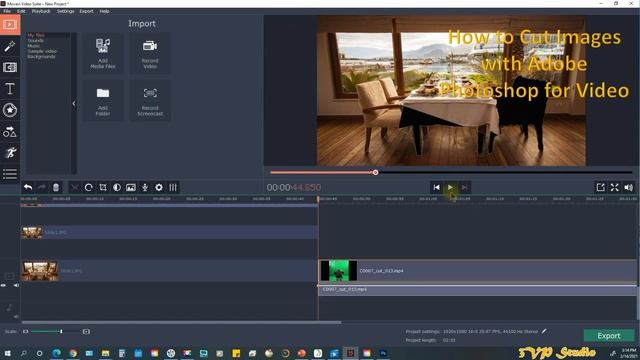
Task: Click the red playhead marker on ruler
Action: coord(318,199)
